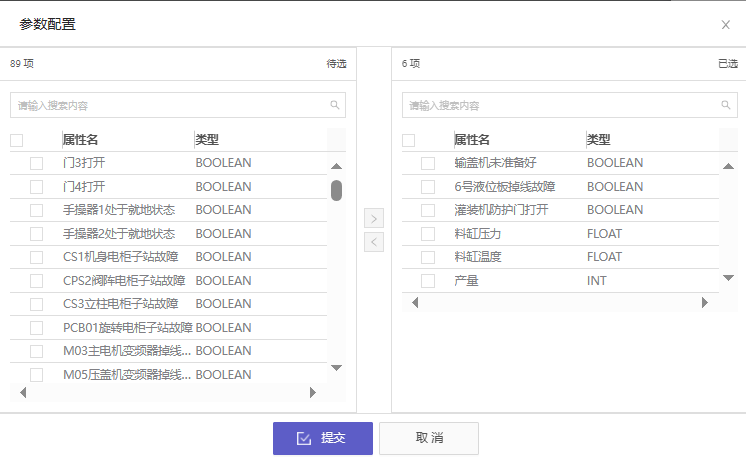Select the CS1机身电柜子站故障 row text
This screenshot has width=746, height=461.
[x=120, y=257]
